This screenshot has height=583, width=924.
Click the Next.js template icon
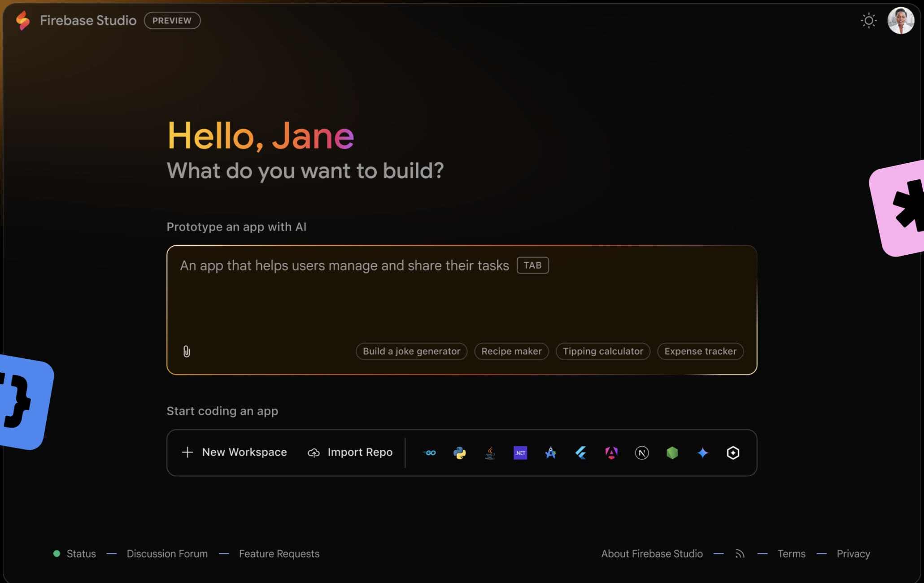click(642, 453)
